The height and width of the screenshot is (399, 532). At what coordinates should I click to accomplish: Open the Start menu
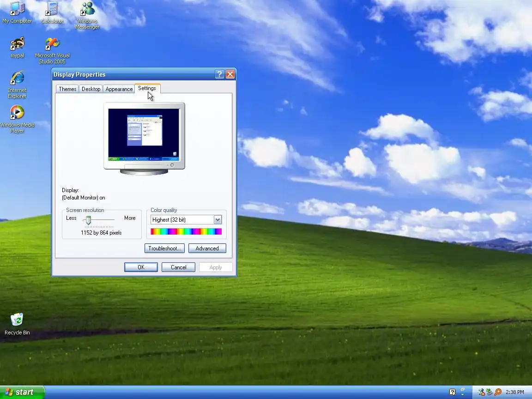[22, 392]
